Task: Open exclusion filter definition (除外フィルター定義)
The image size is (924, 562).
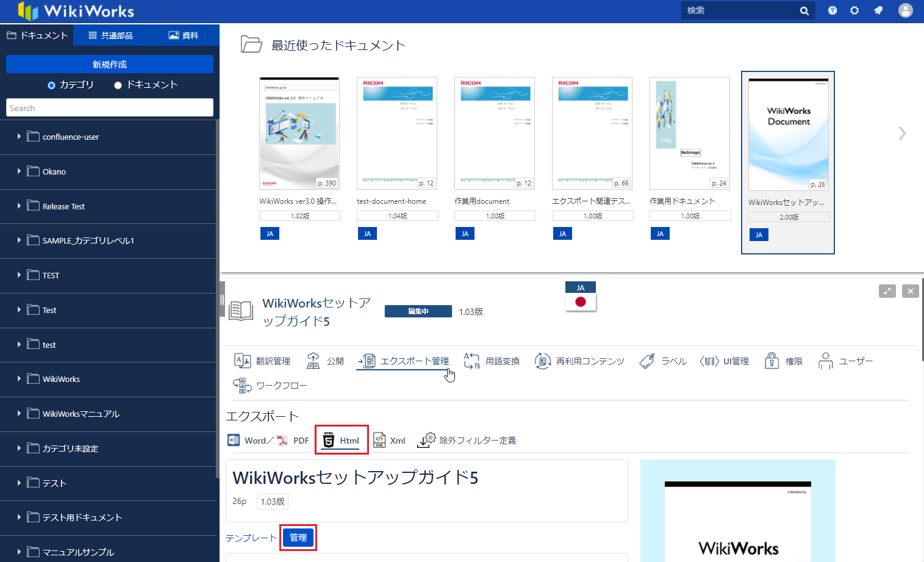Action: (467, 441)
